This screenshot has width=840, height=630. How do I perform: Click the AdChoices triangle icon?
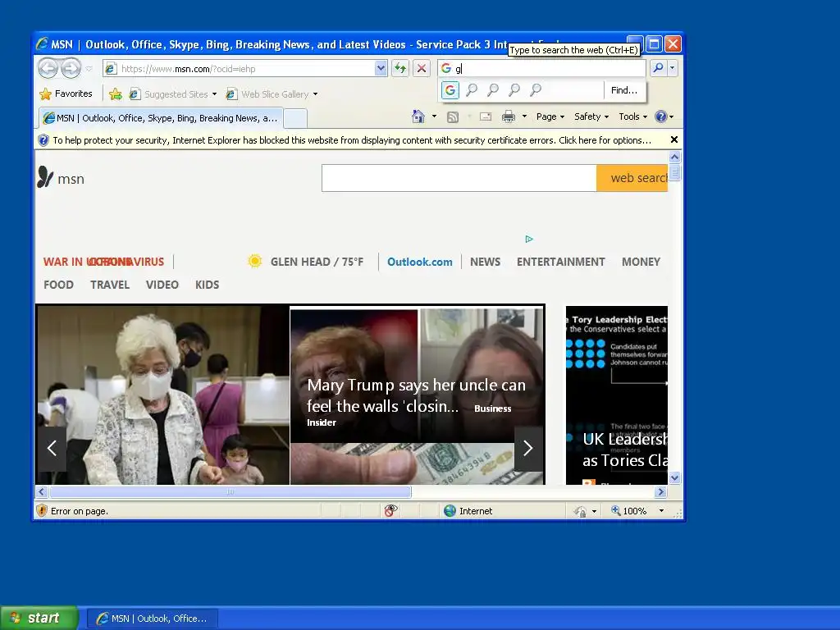tap(529, 239)
